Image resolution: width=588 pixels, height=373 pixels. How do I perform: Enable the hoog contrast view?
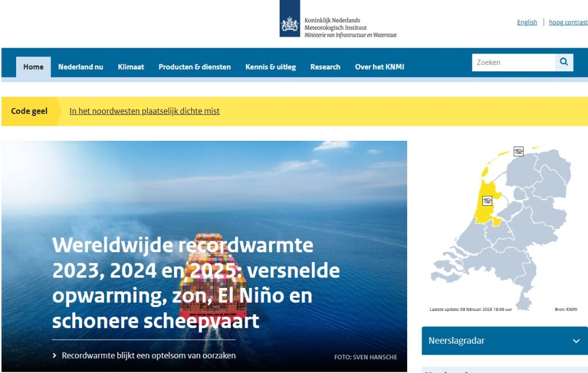pos(568,22)
